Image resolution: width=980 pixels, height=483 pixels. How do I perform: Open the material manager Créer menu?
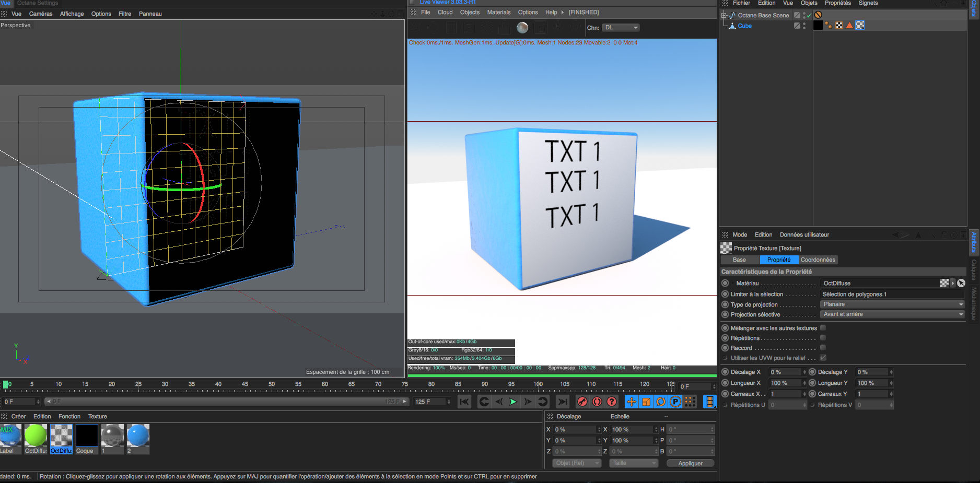coord(18,416)
